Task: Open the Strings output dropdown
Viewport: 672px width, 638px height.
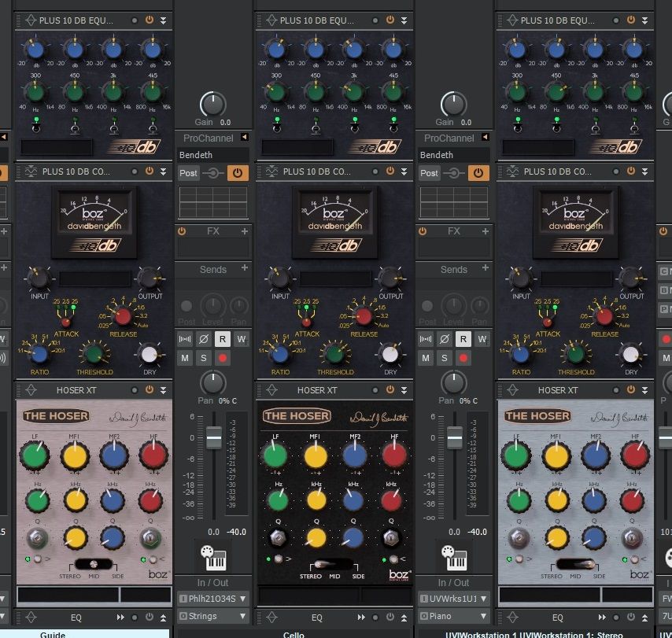Action: click(x=213, y=616)
